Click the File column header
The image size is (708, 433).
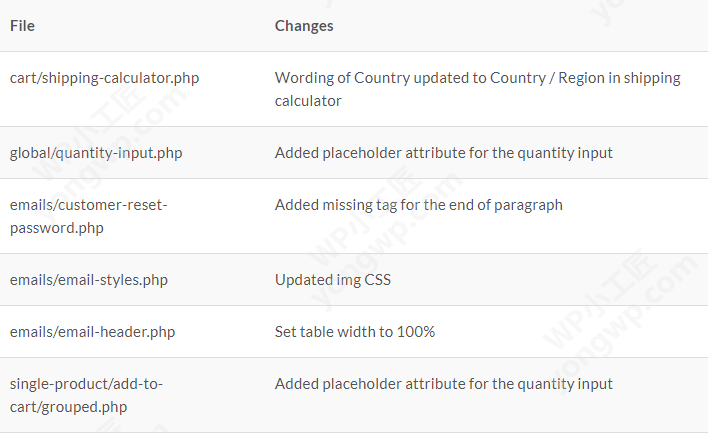[x=22, y=26]
